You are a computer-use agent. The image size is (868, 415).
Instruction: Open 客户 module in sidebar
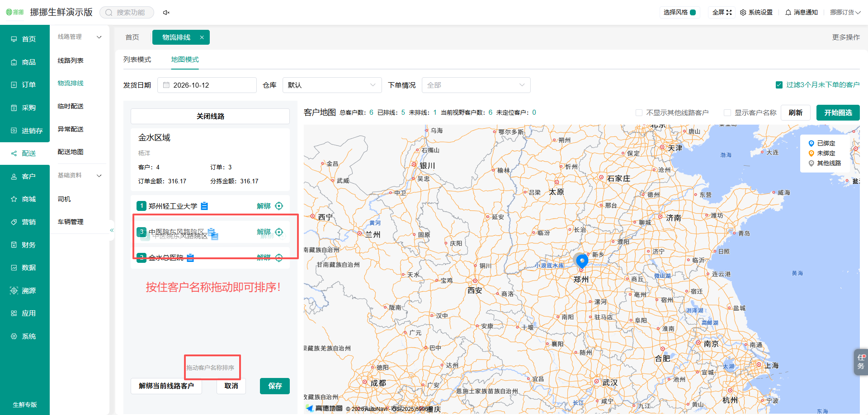click(x=25, y=176)
